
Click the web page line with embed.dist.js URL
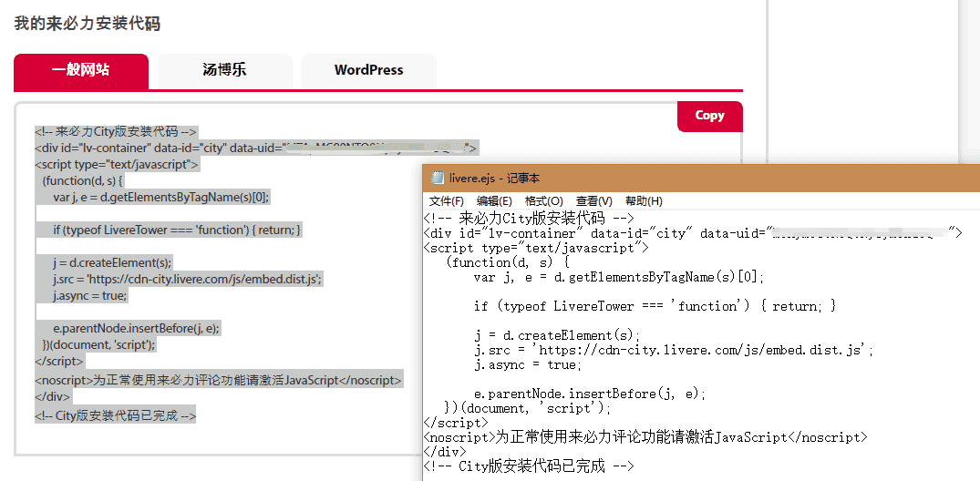click(x=188, y=280)
